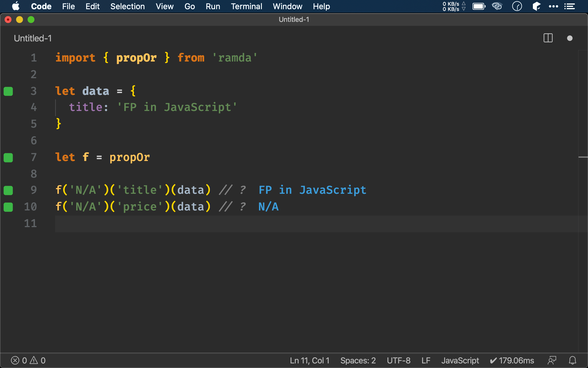Select the JavaScript language mode
The height and width of the screenshot is (368, 588).
(460, 361)
